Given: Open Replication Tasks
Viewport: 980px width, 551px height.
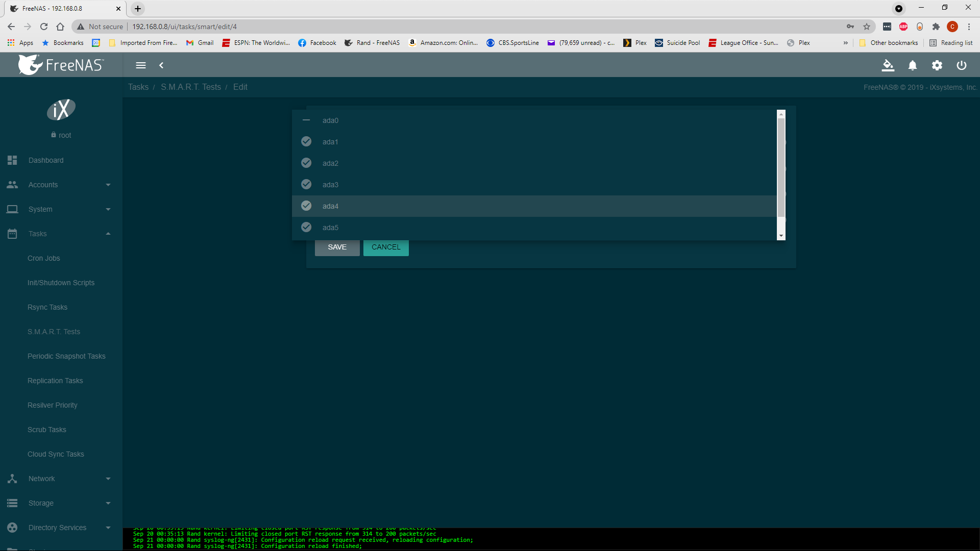Looking at the screenshot, I should (55, 381).
